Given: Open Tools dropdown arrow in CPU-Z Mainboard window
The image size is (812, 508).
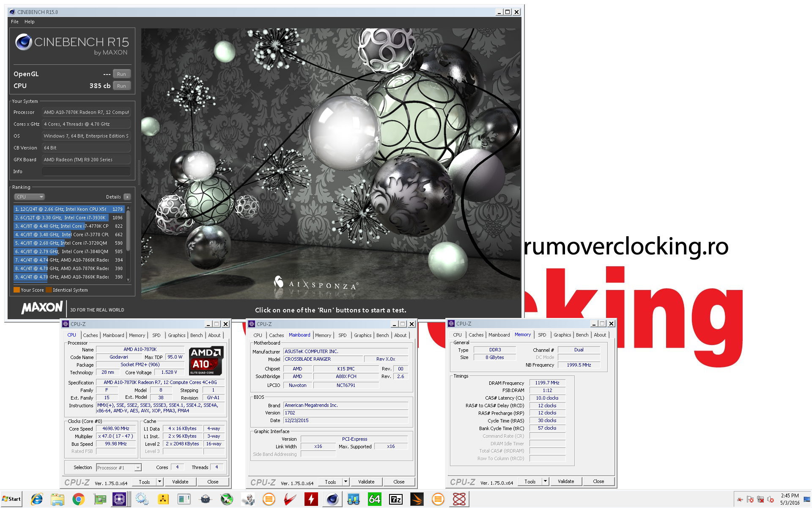Looking at the screenshot, I should pos(346,482).
